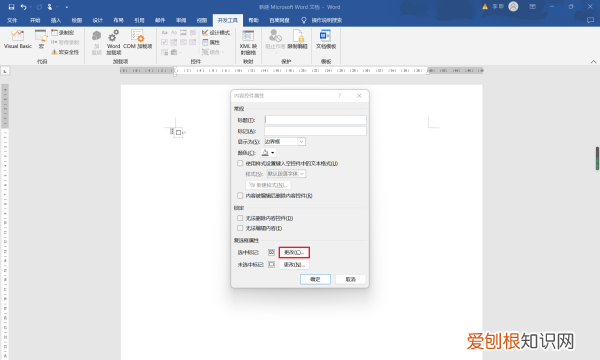Check contents cannot be edited option
This screenshot has height=360, width=600.
click(x=240, y=228)
